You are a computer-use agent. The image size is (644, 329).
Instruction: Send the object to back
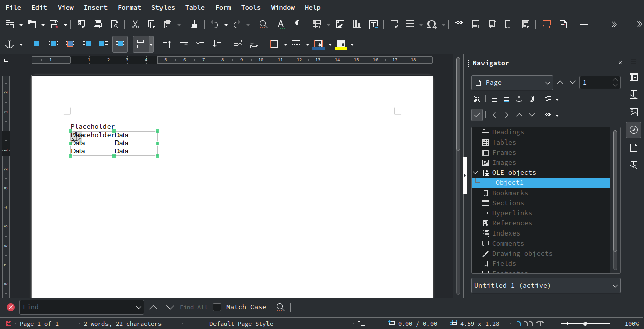click(x=217, y=44)
